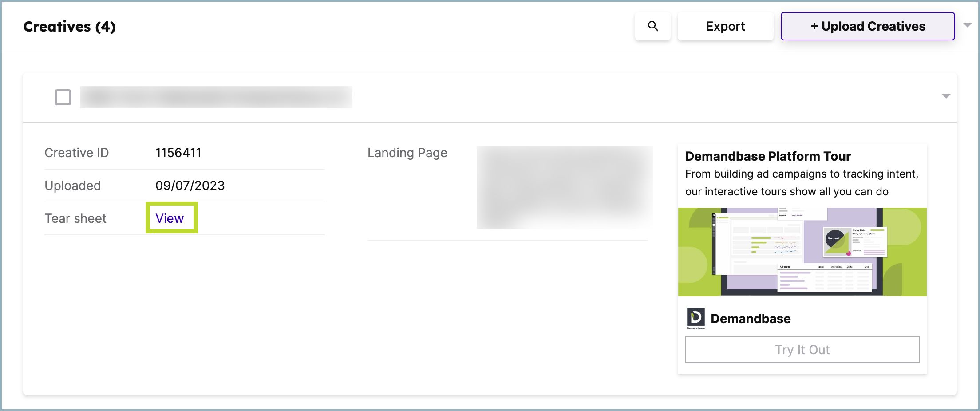Click the Demandbase logo icon
980x411 pixels.
click(x=696, y=319)
